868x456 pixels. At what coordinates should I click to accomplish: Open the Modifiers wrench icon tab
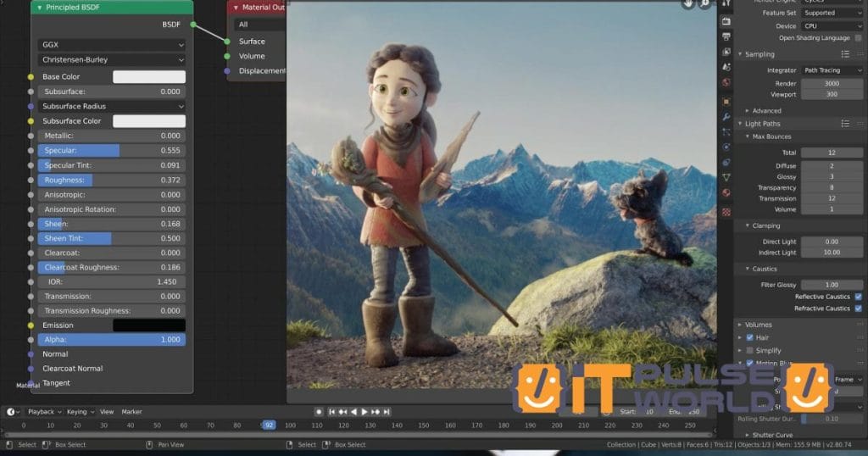726,116
